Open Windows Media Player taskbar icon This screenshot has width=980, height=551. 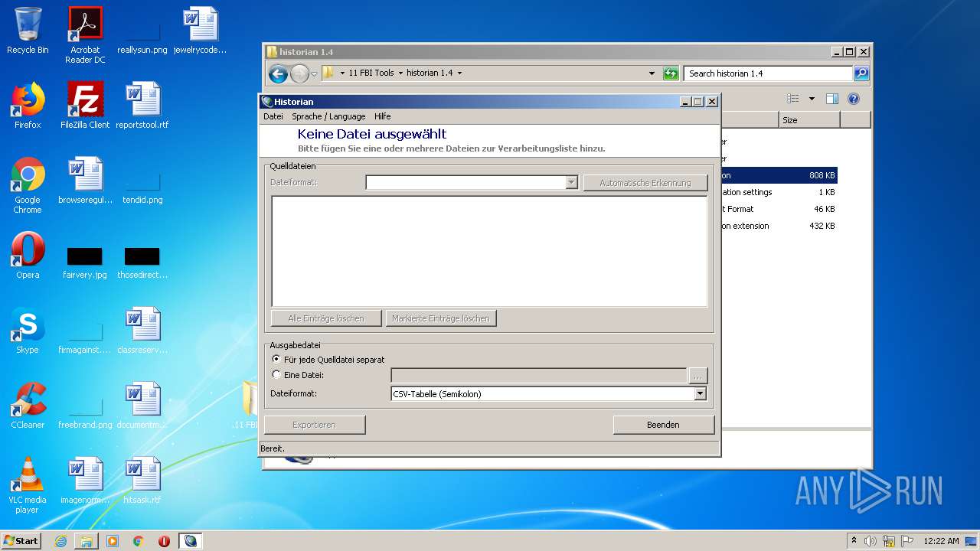point(113,541)
